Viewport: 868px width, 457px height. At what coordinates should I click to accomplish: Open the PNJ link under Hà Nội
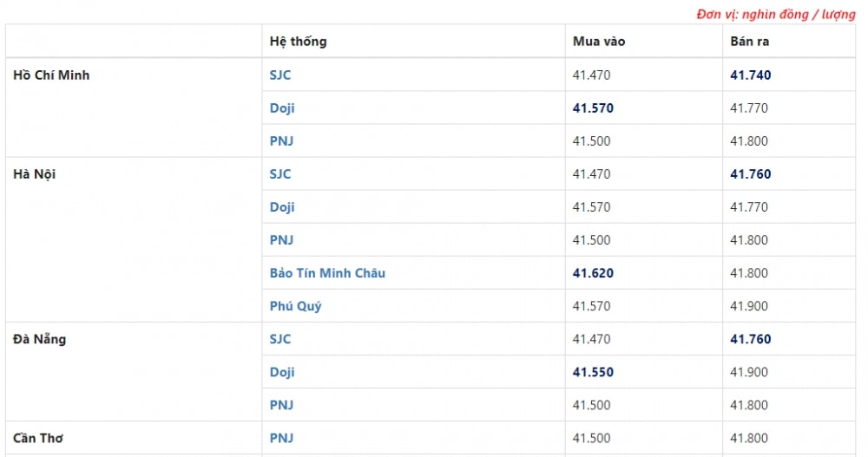(281, 240)
